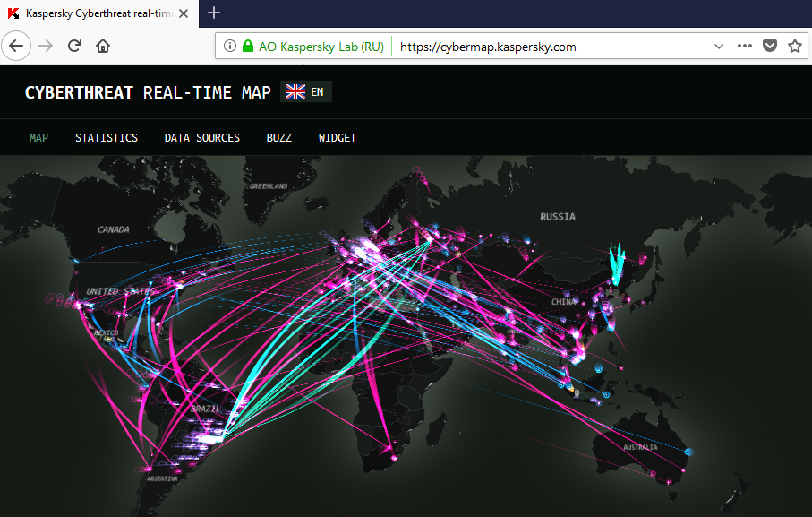Open the BUZZ page

coord(279,138)
